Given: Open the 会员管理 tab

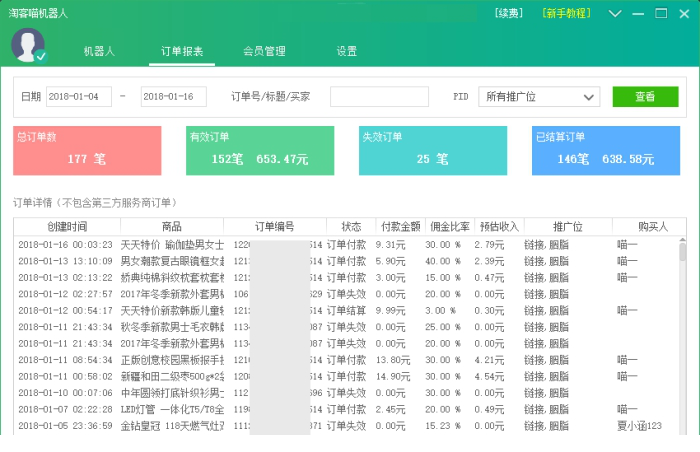Looking at the screenshot, I should [x=264, y=51].
